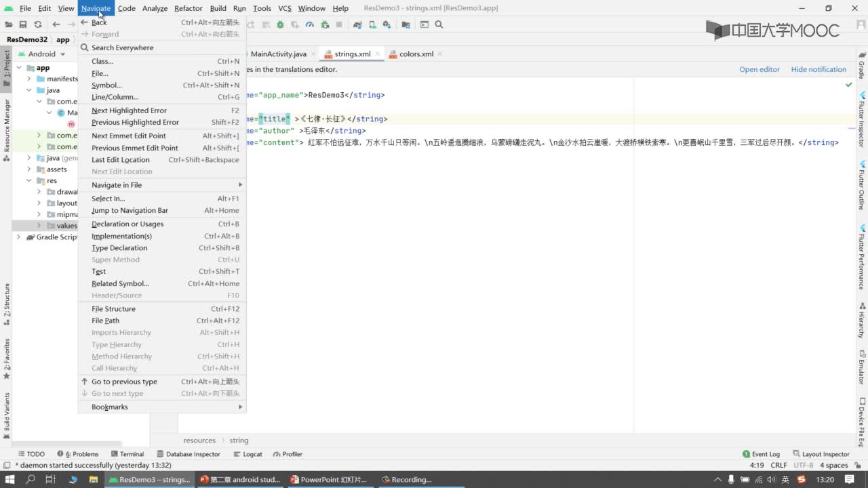This screenshot has width=868, height=488.
Task: Open the Device File Explorer side panel
Action: 862,422
